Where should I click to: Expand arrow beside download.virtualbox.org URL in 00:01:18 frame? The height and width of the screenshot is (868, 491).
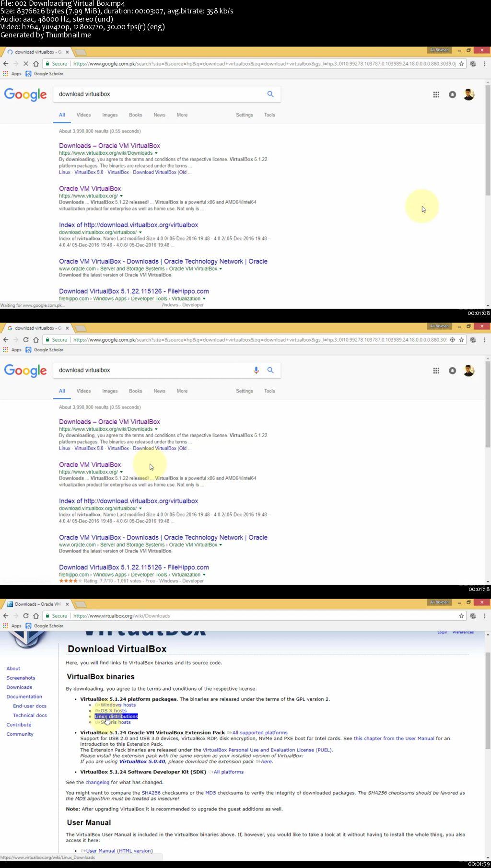140,508
